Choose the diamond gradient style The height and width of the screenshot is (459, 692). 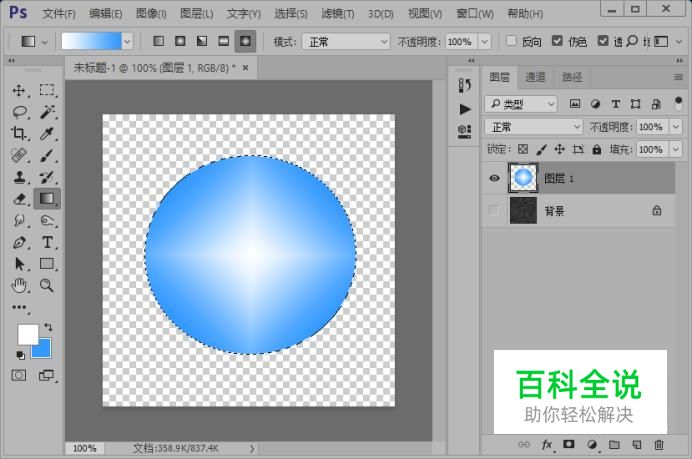[245, 41]
